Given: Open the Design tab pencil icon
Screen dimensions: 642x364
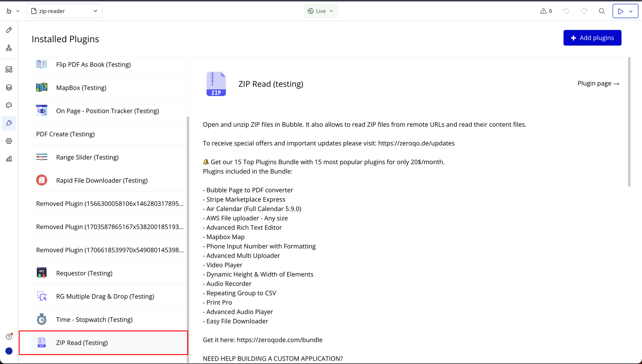Looking at the screenshot, I should click(x=9, y=30).
